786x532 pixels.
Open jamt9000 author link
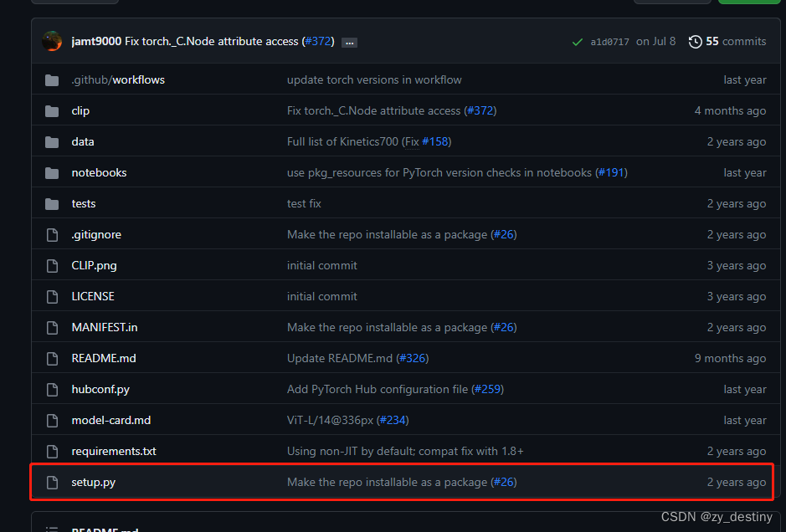click(x=96, y=41)
